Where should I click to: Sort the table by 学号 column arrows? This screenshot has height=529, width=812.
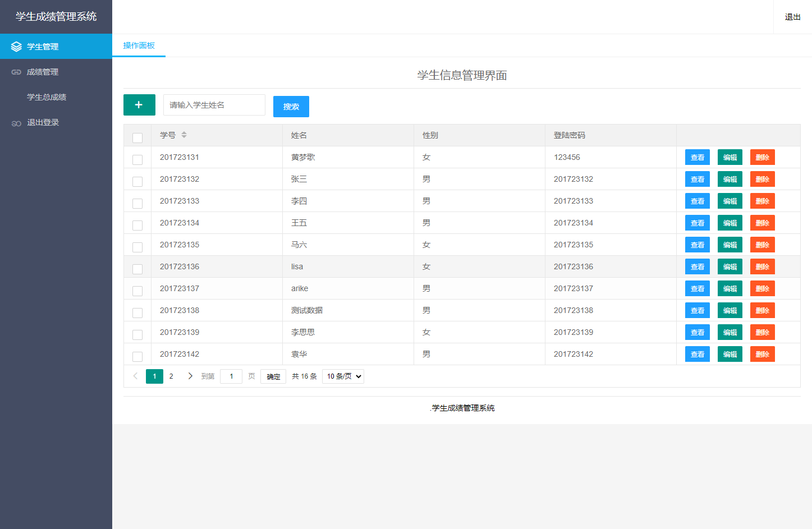click(184, 135)
